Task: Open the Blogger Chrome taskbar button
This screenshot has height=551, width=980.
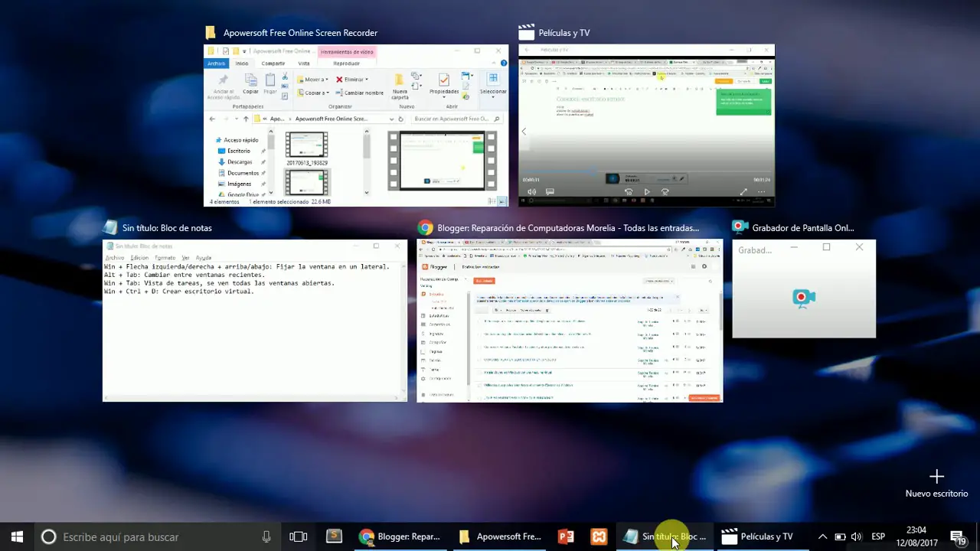Action: click(400, 536)
